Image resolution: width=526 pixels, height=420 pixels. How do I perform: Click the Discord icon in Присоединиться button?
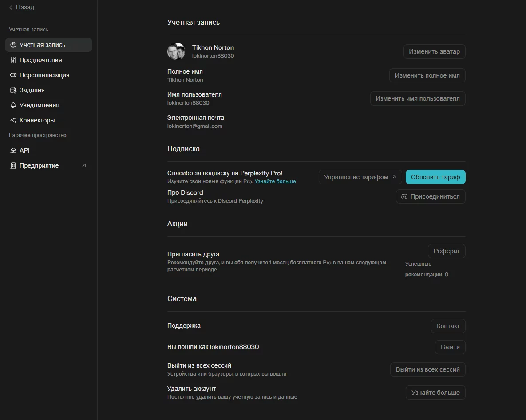pos(404,196)
